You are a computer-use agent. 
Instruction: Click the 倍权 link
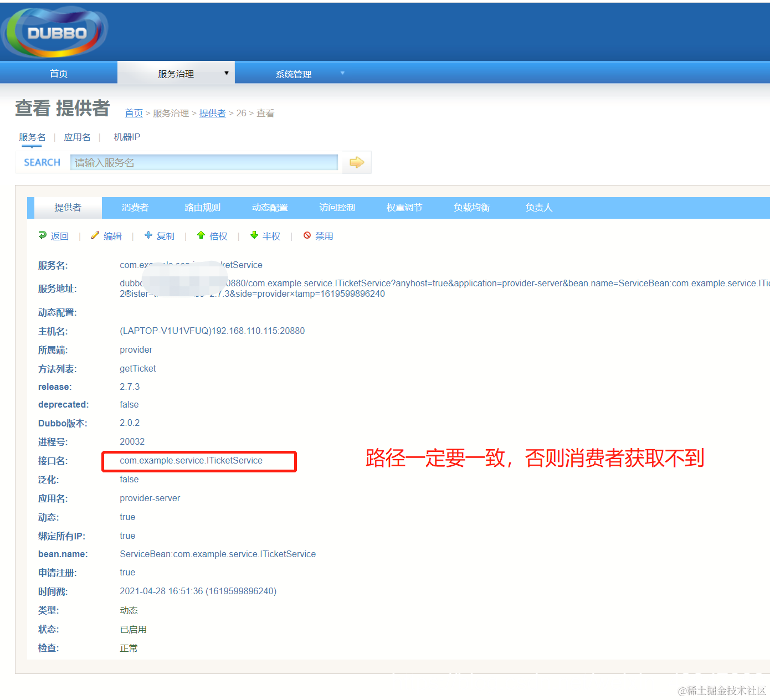(218, 236)
